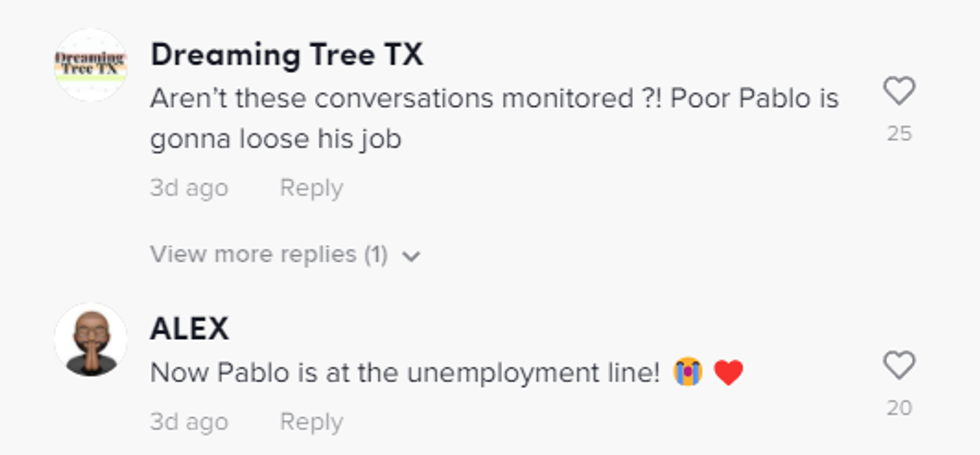Image resolution: width=980 pixels, height=455 pixels.
Task: Like the Dreaming Tree TX comment
Action: (x=899, y=92)
